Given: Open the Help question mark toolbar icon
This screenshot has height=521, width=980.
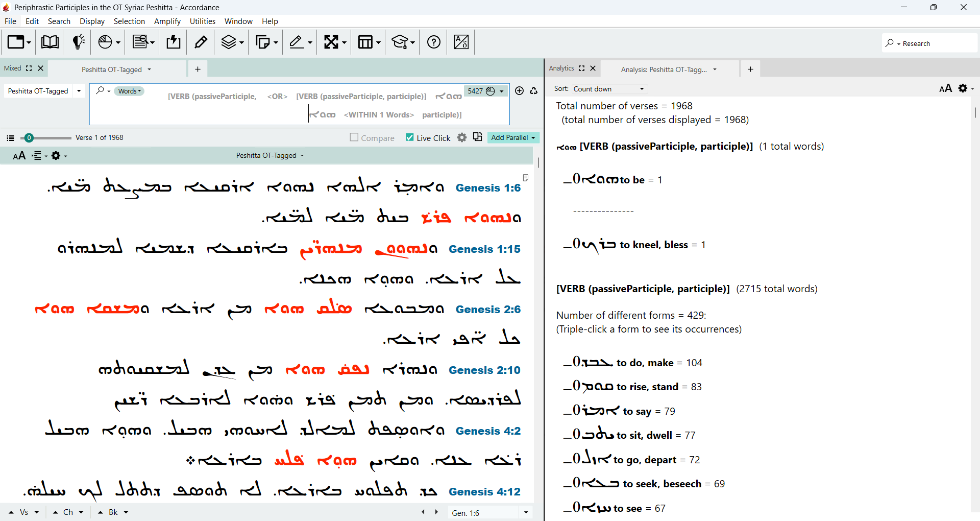Looking at the screenshot, I should (434, 42).
